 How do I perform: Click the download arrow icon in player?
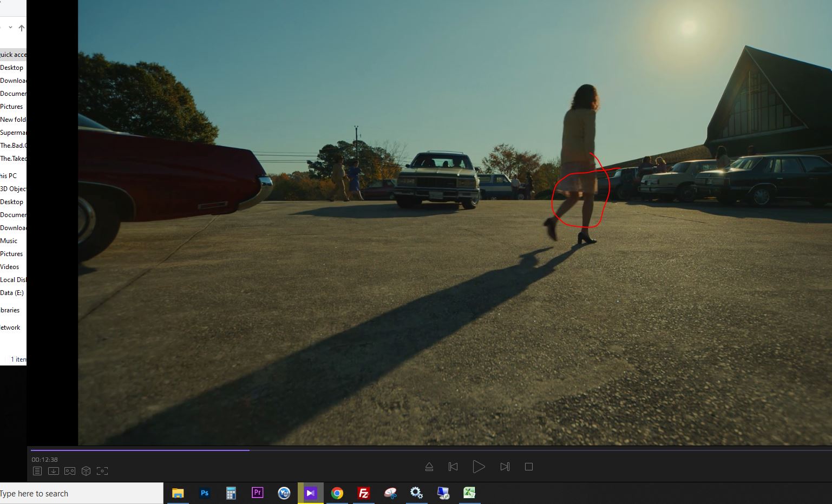[54, 471]
